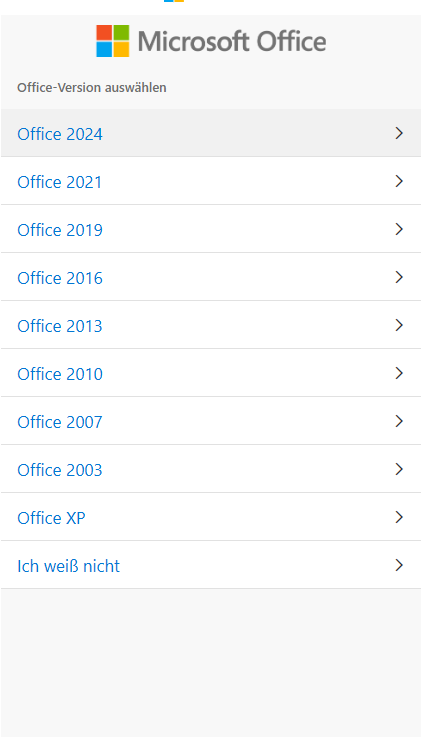This screenshot has width=435, height=737.
Task: Click the Office 2010 chevron icon
Action: (x=399, y=373)
